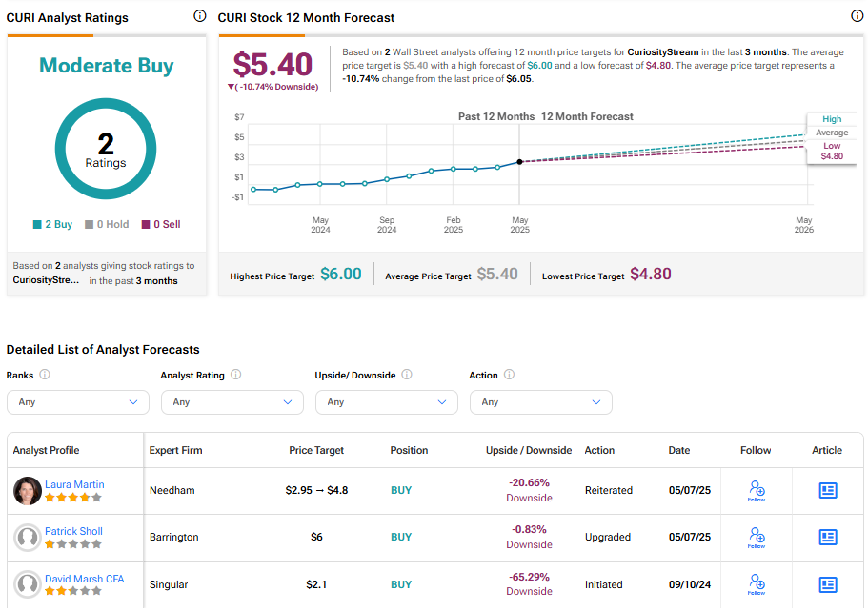Image resolution: width=868 pixels, height=613 pixels.
Task: Click the Barrington firm cell
Action: coord(173,537)
